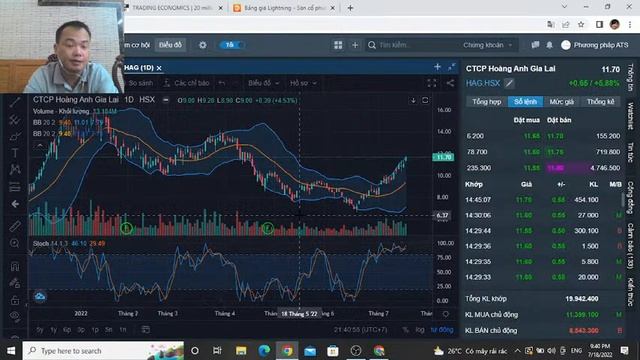Hide all drawings with the eye icon

15,316
